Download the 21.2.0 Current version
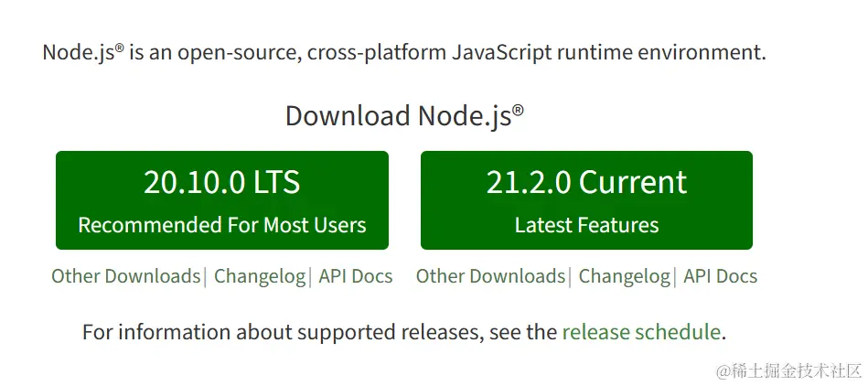Viewport: 868px width, 386px height. tap(586, 200)
